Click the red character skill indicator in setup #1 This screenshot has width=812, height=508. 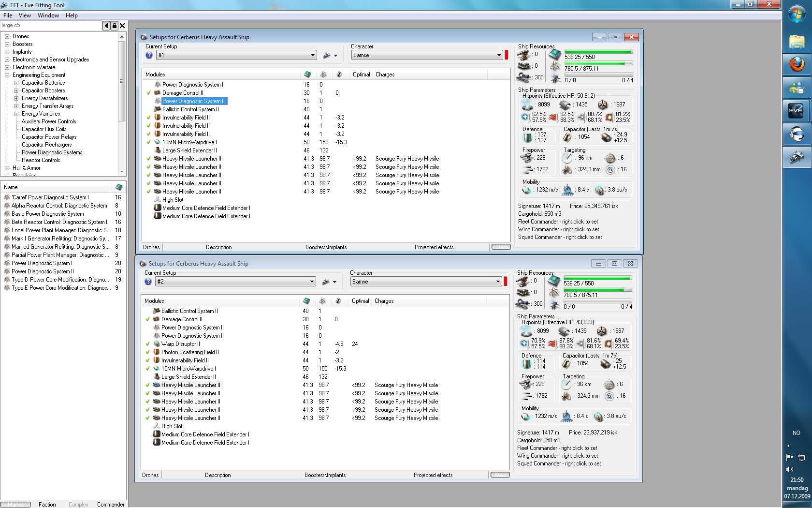(x=507, y=55)
